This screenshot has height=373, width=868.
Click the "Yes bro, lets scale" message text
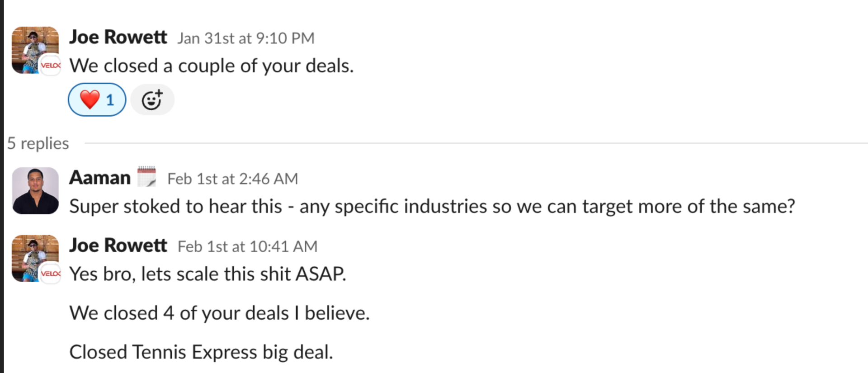(208, 274)
